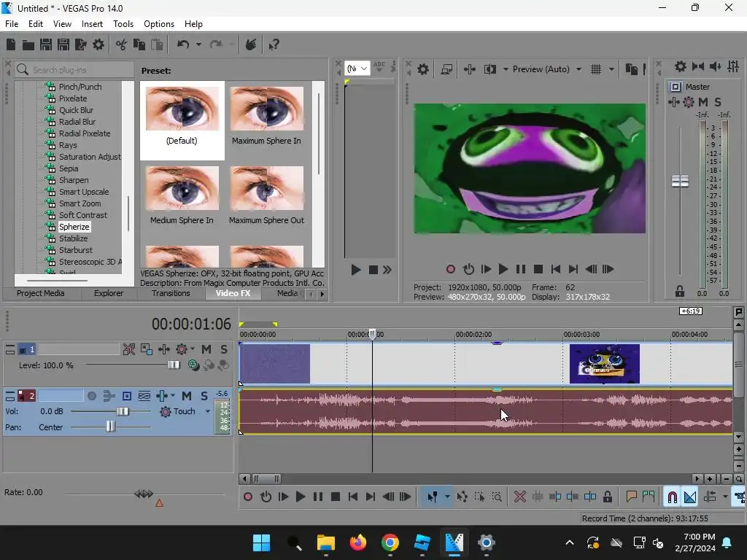Open the edit tool dropdown in the bottom toolbar
Viewport: 747px width, 560px height.
[447, 497]
